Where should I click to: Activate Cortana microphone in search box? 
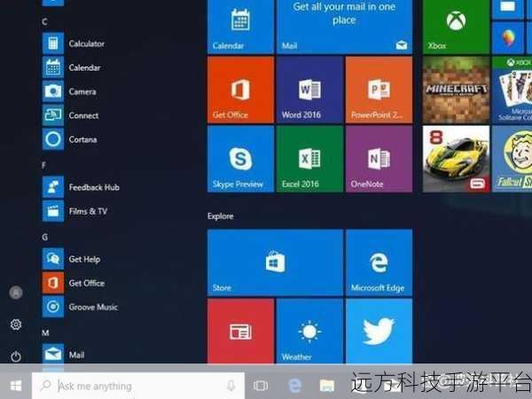pos(231,386)
